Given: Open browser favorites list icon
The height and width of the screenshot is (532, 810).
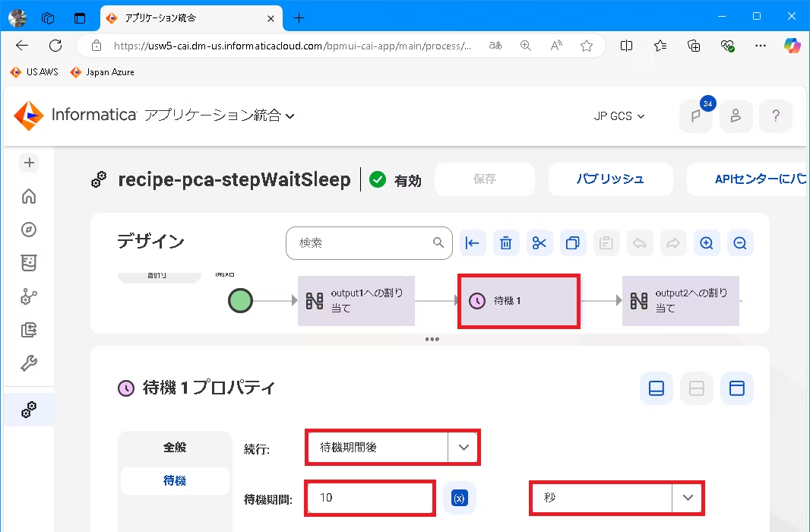Looking at the screenshot, I should [x=660, y=46].
